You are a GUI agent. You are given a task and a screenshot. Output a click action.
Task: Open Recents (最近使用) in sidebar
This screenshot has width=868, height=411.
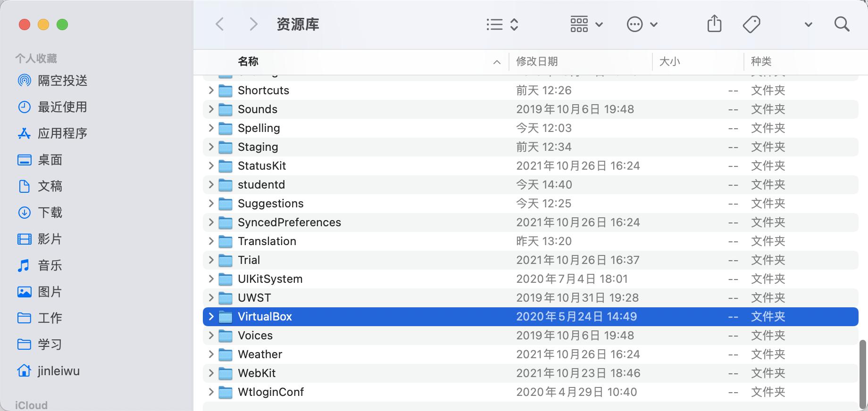tap(52, 107)
